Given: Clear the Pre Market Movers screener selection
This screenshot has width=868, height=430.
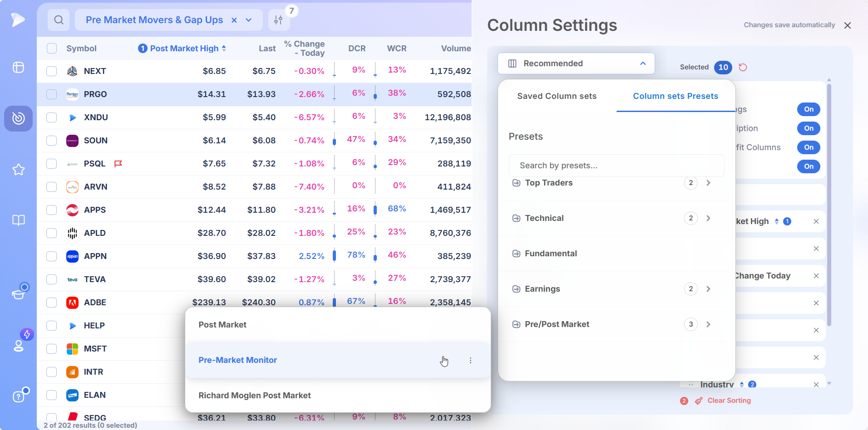Looking at the screenshot, I should click(x=234, y=20).
